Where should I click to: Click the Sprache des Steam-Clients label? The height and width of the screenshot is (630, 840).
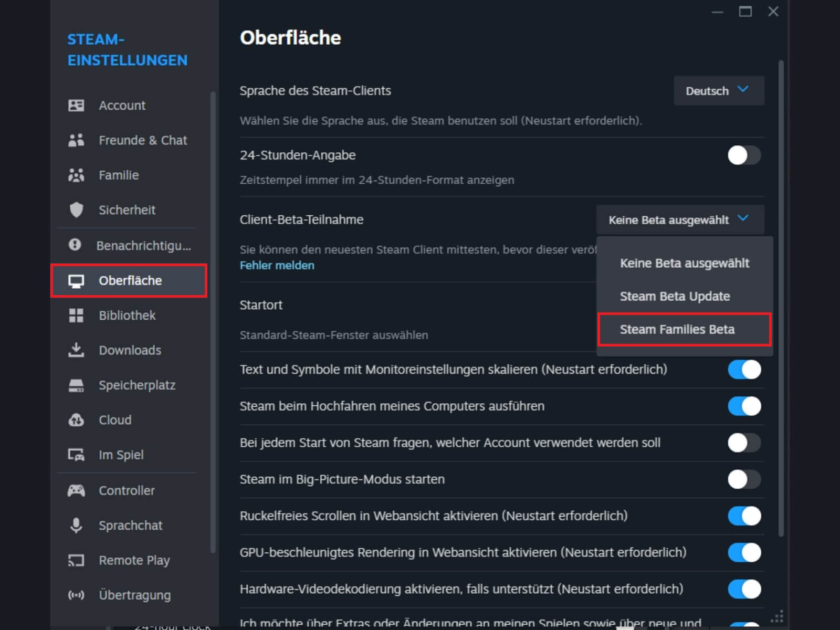315,91
